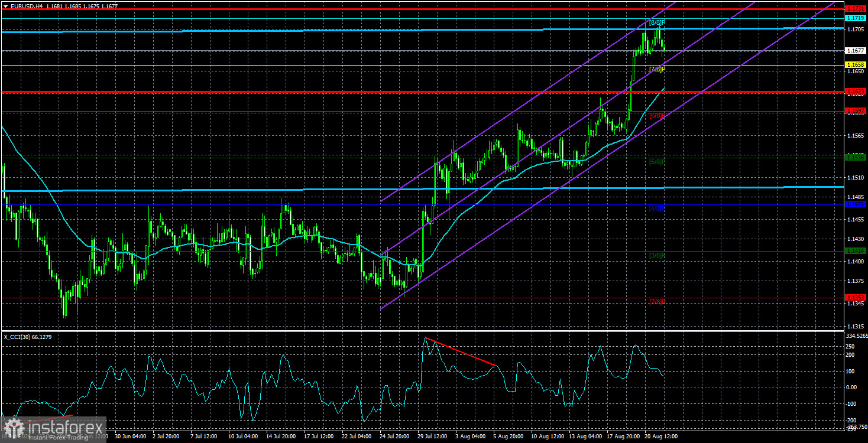
Task: Click the red 1.1597 price label
Action: 856,111
